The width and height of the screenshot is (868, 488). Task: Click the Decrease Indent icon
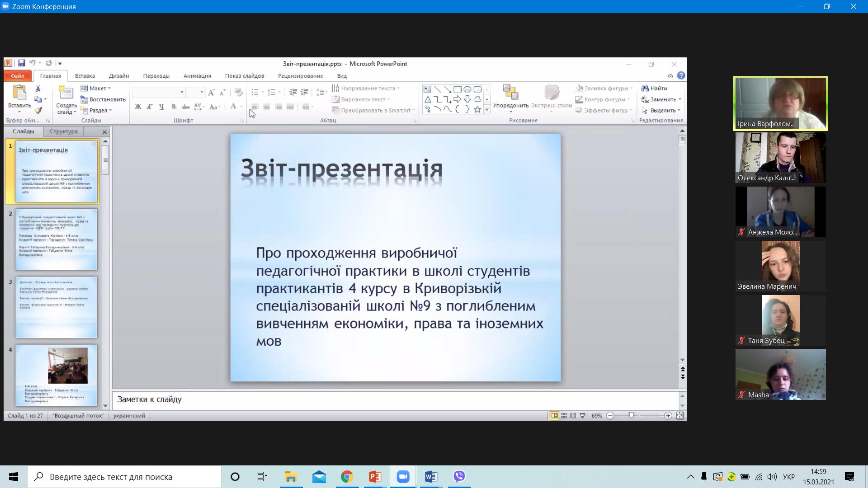pyautogui.click(x=293, y=92)
